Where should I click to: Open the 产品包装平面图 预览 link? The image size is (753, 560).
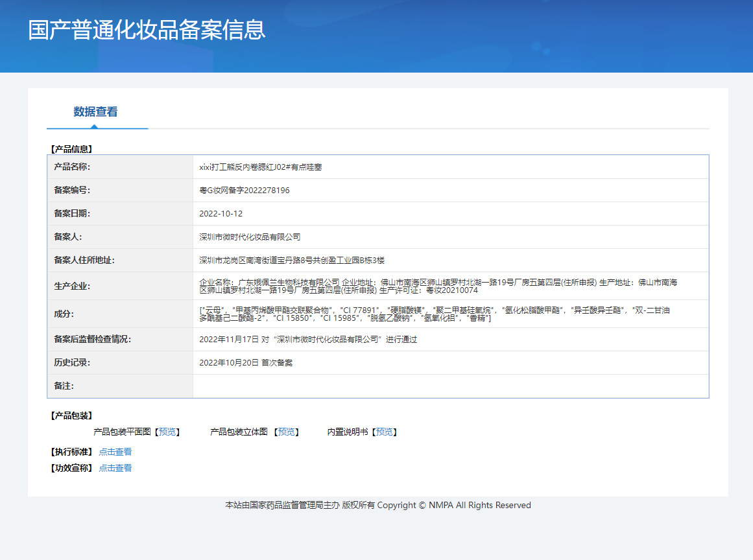click(x=167, y=432)
